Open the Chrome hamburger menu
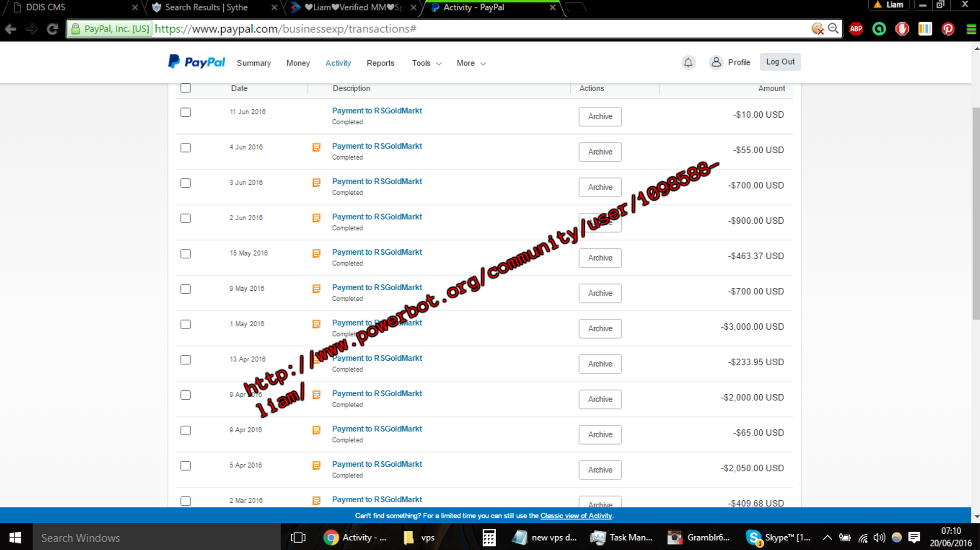The image size is (980, 550). (971, 29)
